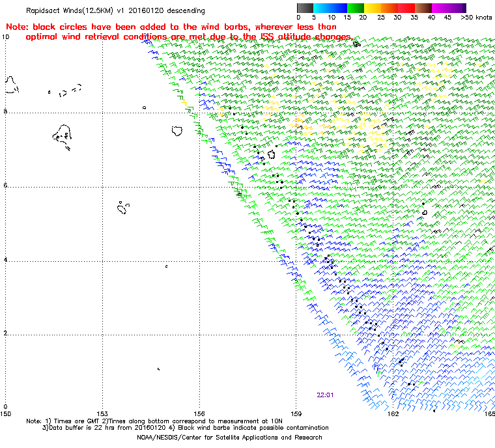Click the longitude axis label '153'

(x=102, y=413)
